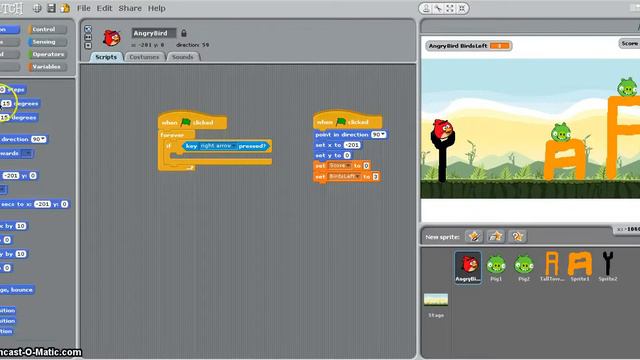The width and height of the screenshot is (640, 360).
Task: Open the Edit menu
Action: (x=104, y=8)
